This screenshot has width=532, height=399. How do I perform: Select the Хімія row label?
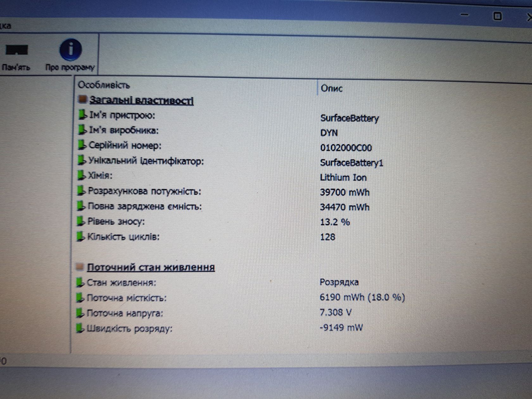100,175
